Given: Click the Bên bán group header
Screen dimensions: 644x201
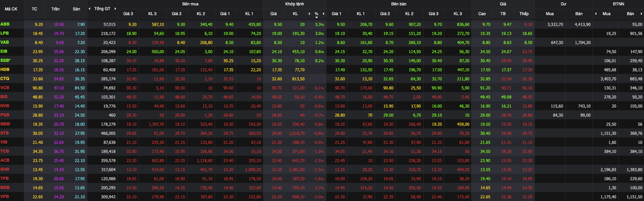Looking at the screenshot, I should coord(399,4).
